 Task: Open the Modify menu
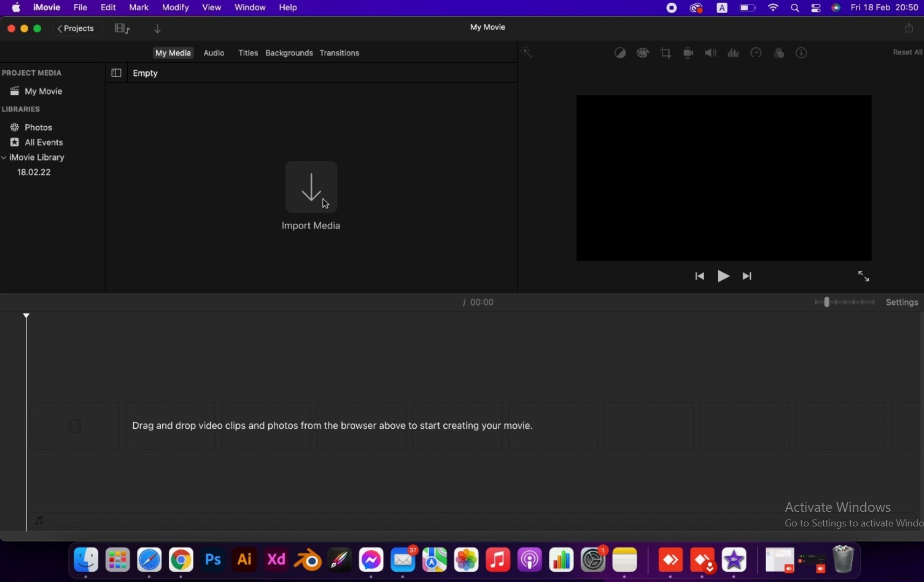click(x=176, y=8)
